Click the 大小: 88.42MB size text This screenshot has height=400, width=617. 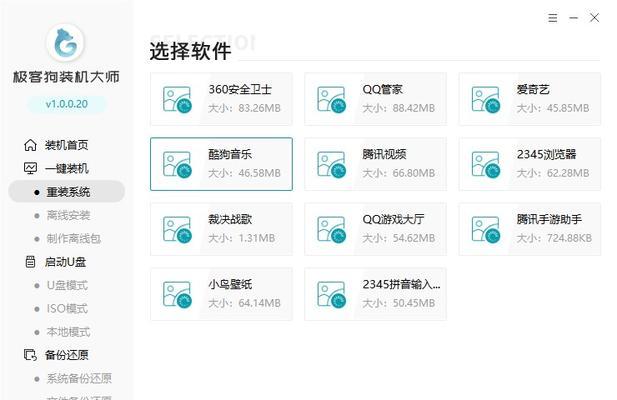pos(399,108)
